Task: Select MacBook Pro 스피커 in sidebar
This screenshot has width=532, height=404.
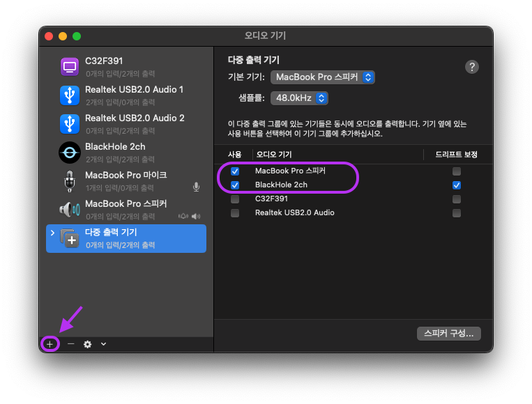Action: (x=126, y=210)
